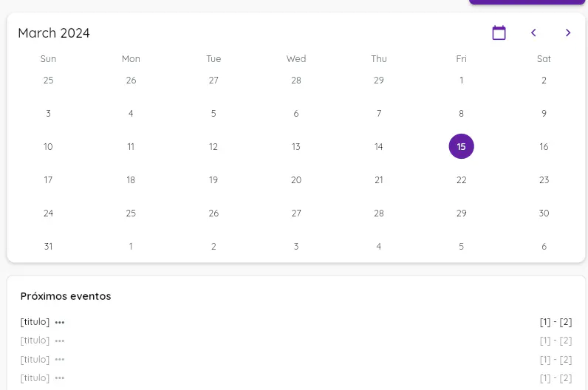Open the first [titulo] event
588x390 pixels.
point(35,322)
